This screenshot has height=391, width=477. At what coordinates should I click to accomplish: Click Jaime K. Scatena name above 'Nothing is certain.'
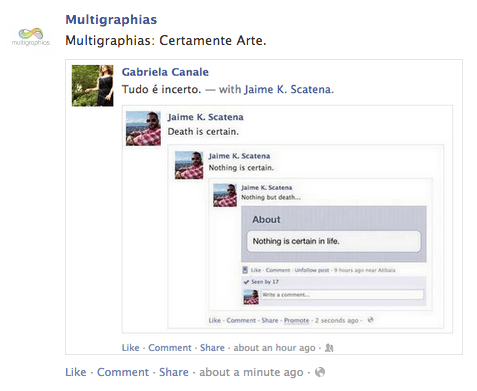tap(239, 156)
